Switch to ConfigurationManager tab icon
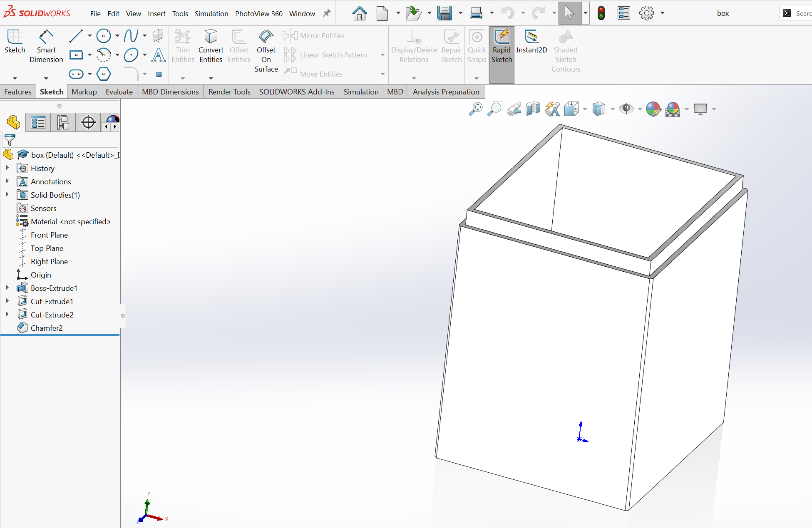The image size is (812, 528). point(63,123)
